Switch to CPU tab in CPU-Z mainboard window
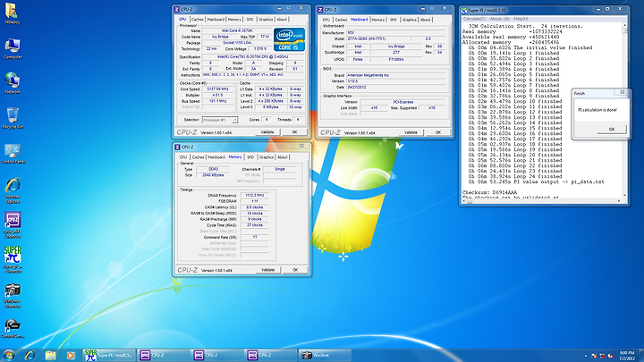Image resolution: width=644 pixels, height=362 pixels. pos(326,20)
